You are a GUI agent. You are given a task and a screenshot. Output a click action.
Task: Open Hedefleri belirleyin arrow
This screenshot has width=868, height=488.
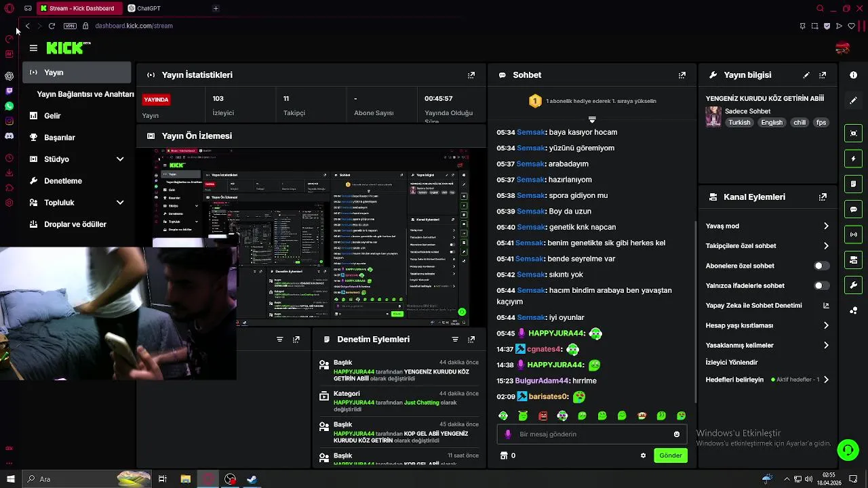tap(826, 380)
